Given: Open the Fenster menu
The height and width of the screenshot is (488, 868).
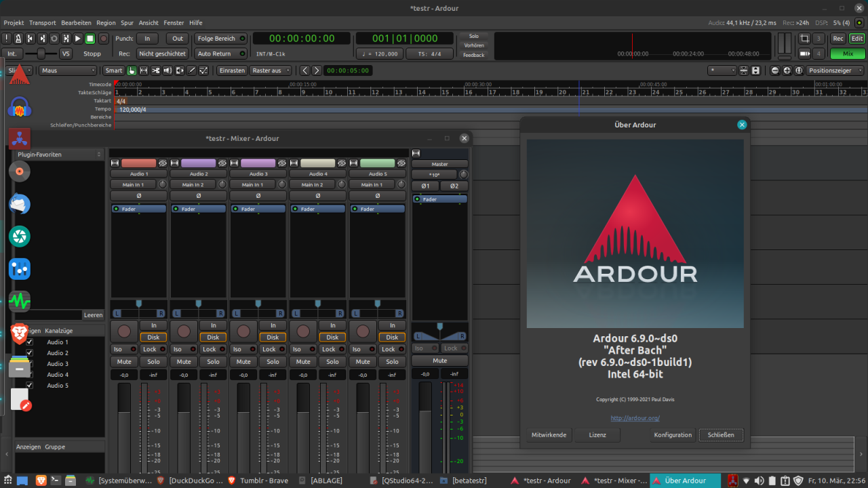Looking at the screenshot, I should tap(174, 23).
